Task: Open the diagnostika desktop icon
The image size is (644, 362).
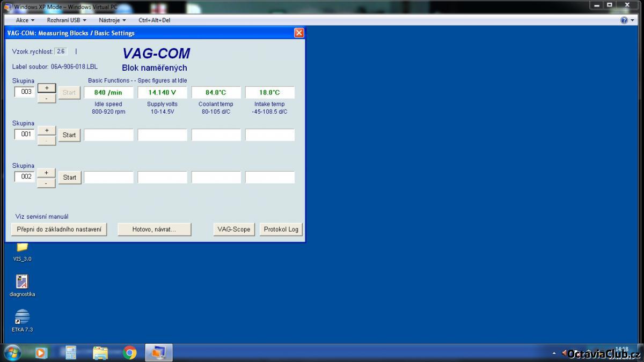Action: [x=22, y=282]
